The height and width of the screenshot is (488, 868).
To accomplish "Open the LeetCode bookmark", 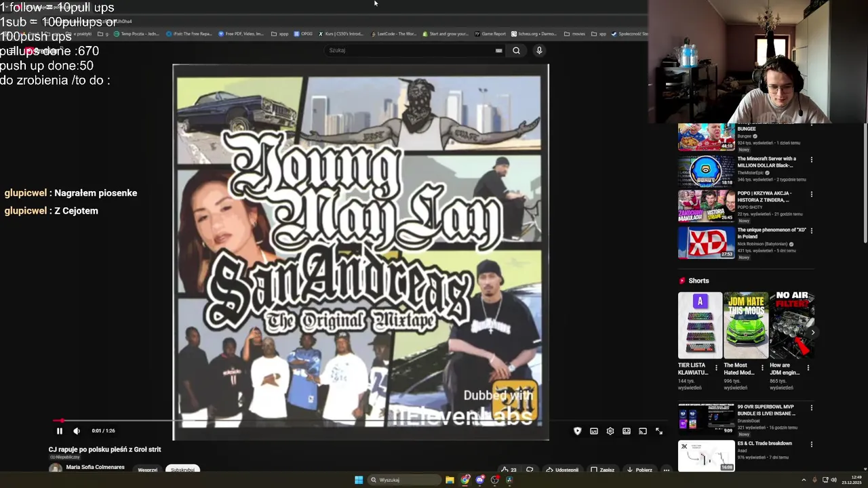I will [393, 33].
